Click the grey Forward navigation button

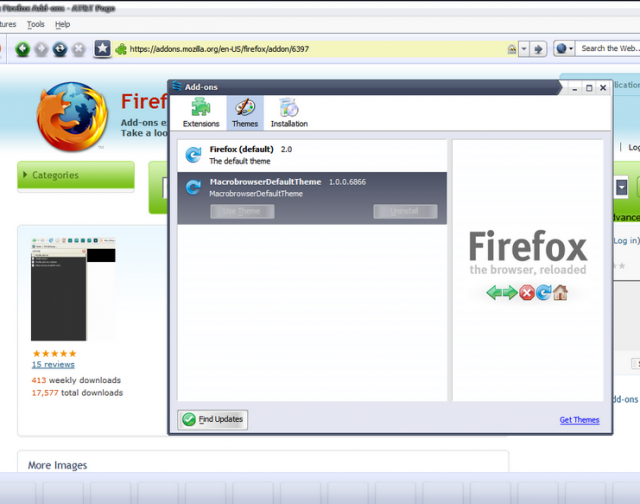(x=41, y=49)
